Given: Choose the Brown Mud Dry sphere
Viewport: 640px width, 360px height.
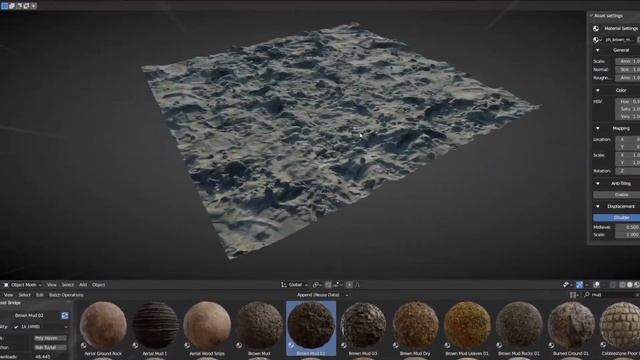Looking at the screenshot, I should click(415, 325).
